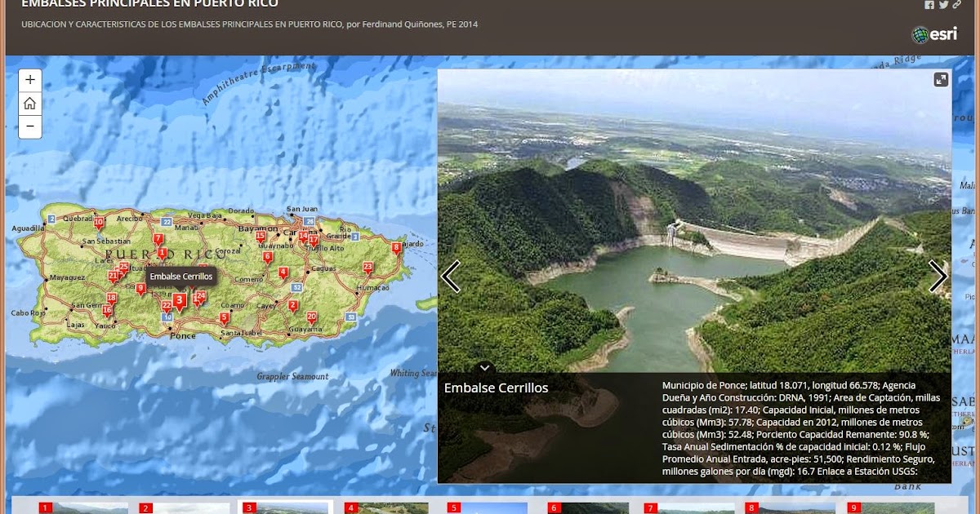Open the next reservoir with the right arrow
Viewport: 980px width, 514px height.
938,277
